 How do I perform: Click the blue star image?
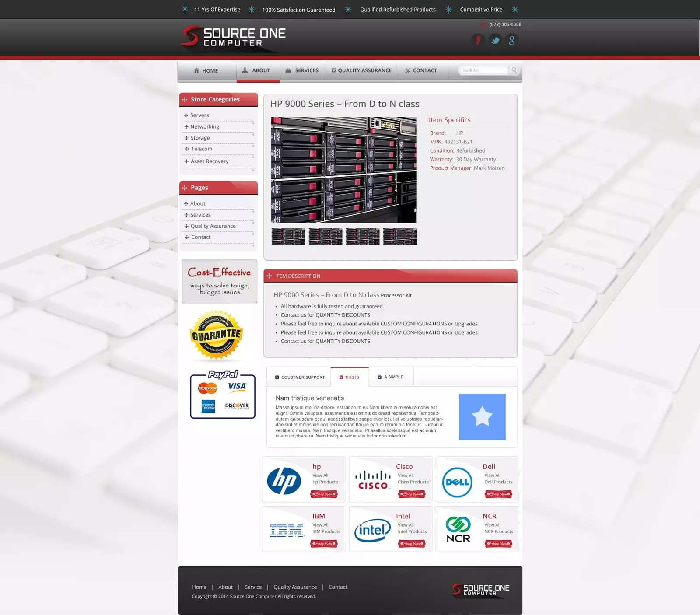[x=482, y=417]
